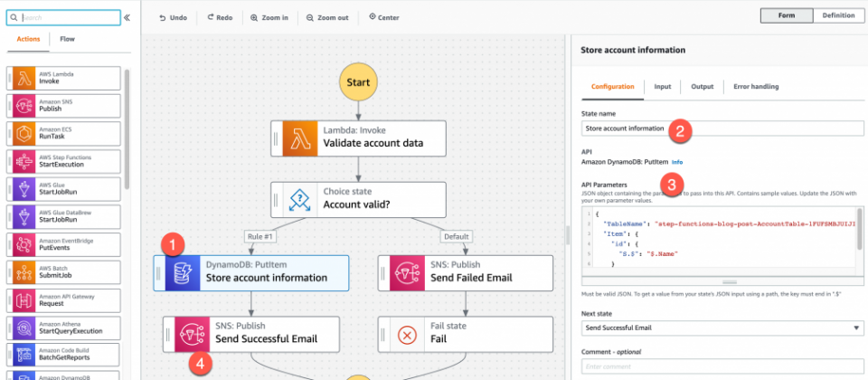Click the Comment optional field
Screen dimensions: 868x380
coord(722,366)
